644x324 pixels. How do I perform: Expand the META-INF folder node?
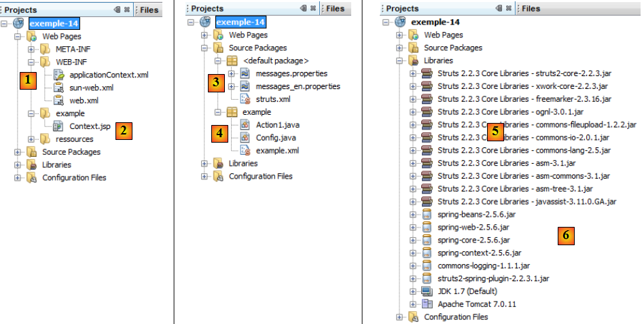point(31,49)
